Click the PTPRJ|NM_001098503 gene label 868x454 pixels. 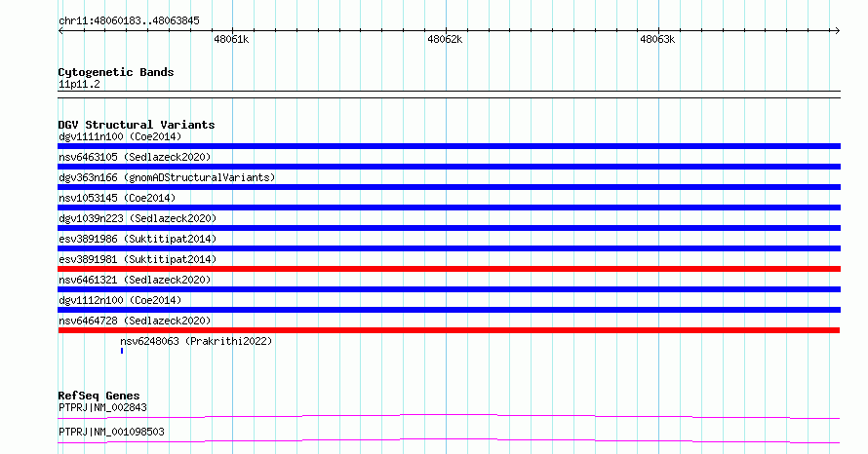click(x=111, y=432)
